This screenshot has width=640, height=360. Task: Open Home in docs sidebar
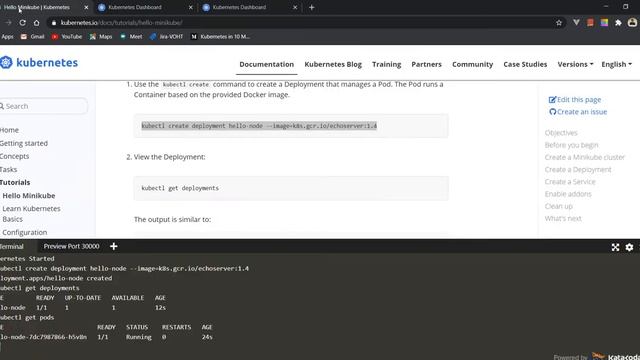[x=9, y=130]
